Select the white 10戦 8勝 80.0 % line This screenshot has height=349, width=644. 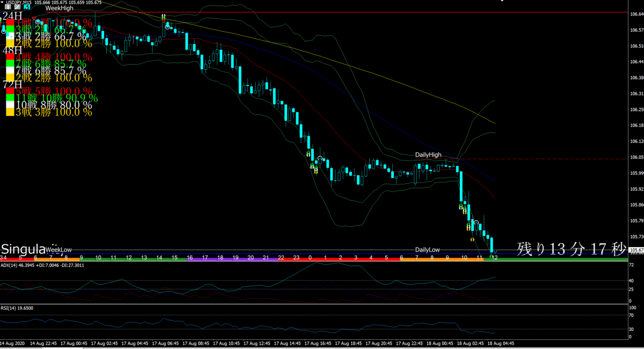54,105
